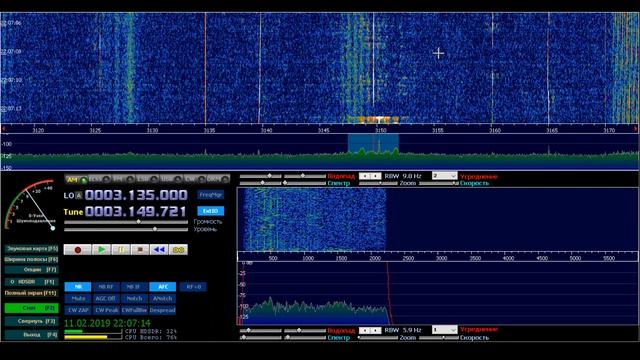The height and width of the screenshot is (360, 640).
Task: Toggle Полный экран [F11] full screen
Action: (31, 293)
